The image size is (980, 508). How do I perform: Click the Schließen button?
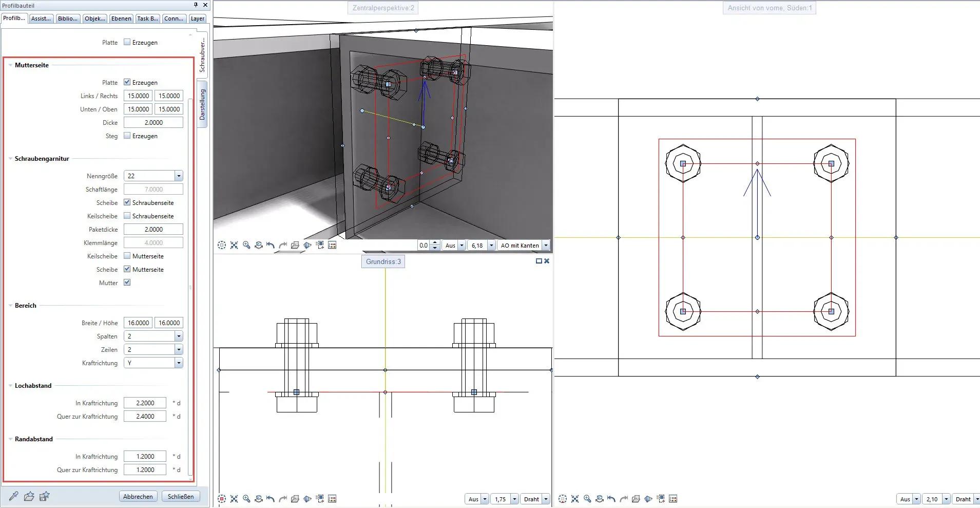click(x=181, y=496)
